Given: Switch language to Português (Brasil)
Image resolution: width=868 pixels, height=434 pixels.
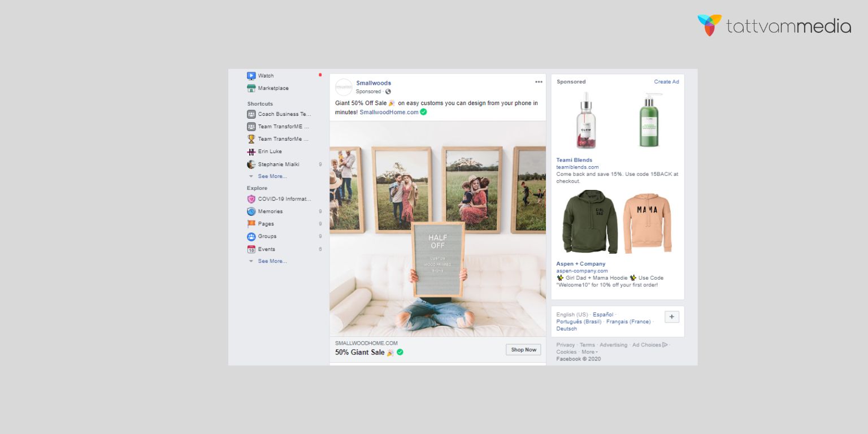Looking at the screenshot, I should click(x=579, y=322).
